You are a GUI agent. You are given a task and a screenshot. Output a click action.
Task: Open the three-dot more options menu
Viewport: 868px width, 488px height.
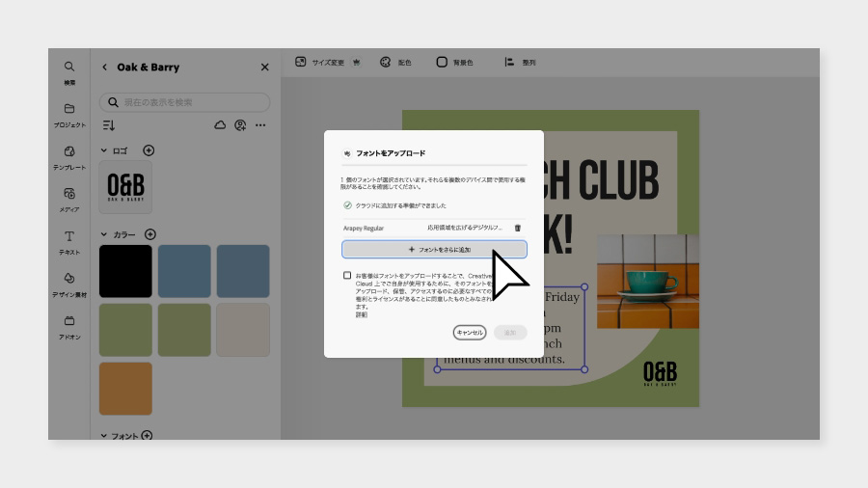[x=260, y=125]
